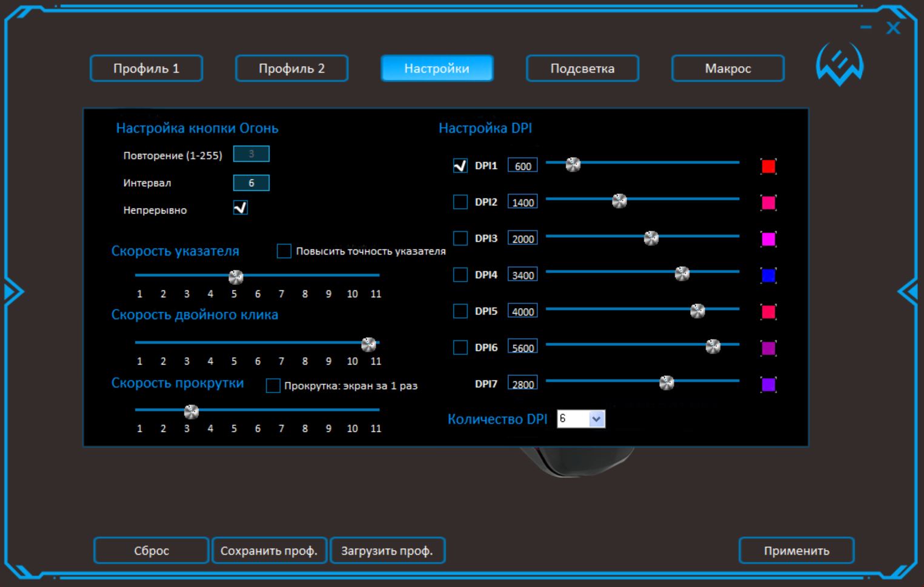
Task: Click the Применить button
Action: [797, 551]
